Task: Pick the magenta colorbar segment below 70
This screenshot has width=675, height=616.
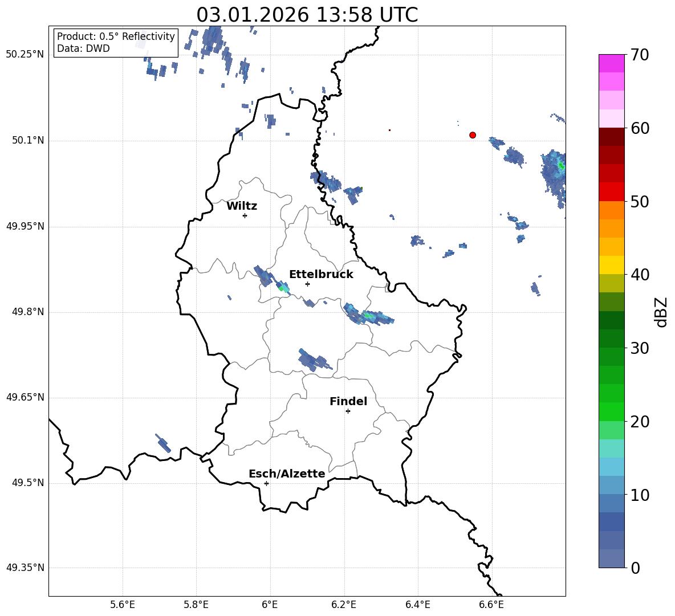Action: (612, 64)
